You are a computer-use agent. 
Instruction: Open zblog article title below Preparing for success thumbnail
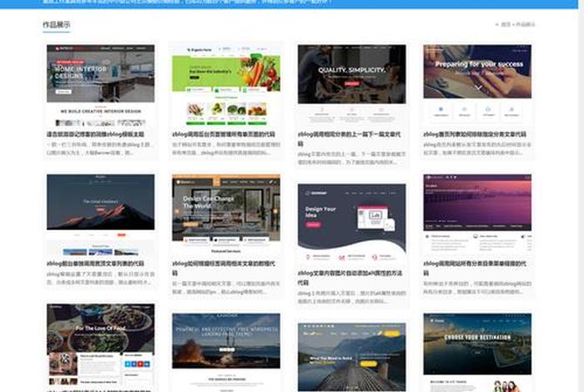click(475, 134)
